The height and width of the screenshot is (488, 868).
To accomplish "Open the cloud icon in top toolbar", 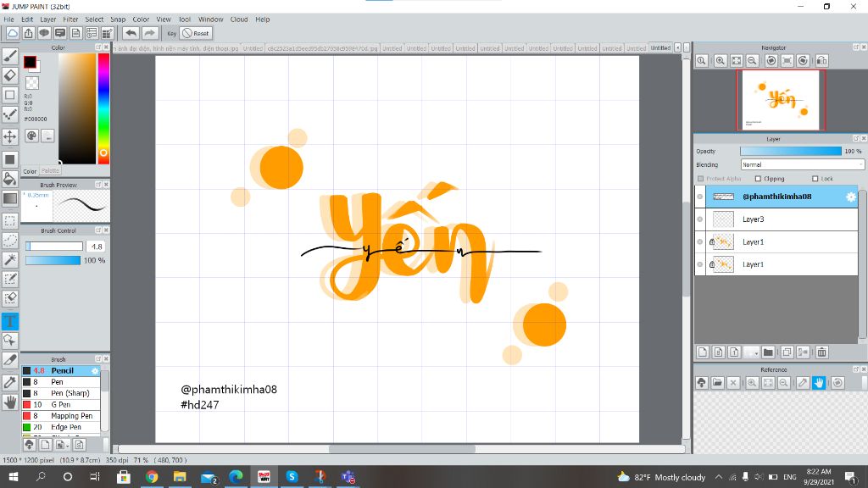I will (12, 33).
